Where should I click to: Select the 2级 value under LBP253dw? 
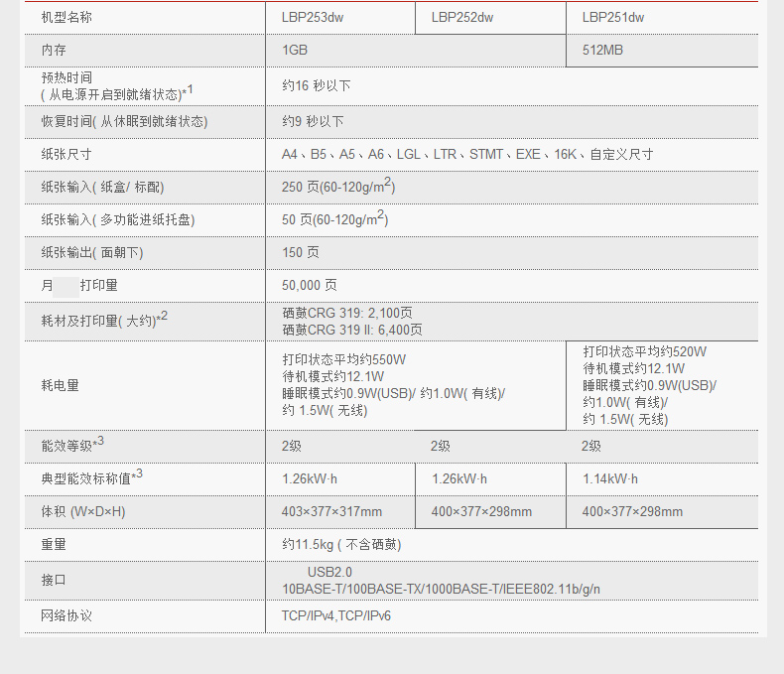coord(292,446)
